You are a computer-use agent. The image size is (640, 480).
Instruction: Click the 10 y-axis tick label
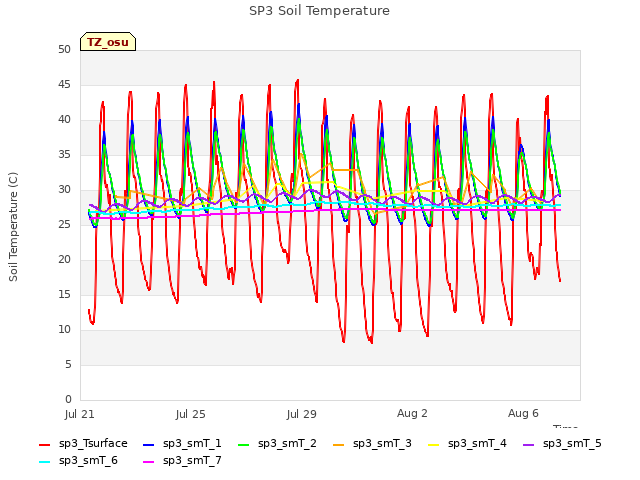tap(64, 329)
